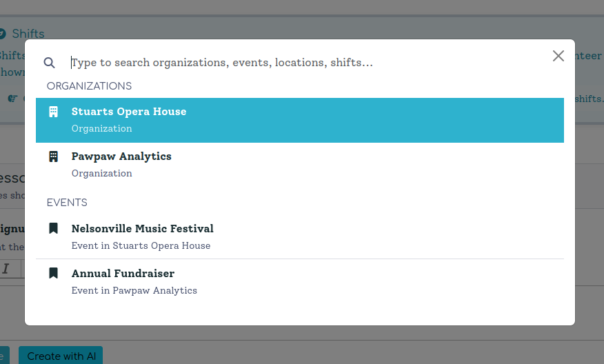
Task: Click the Create with AI button
Action: (x=61, y=356)
